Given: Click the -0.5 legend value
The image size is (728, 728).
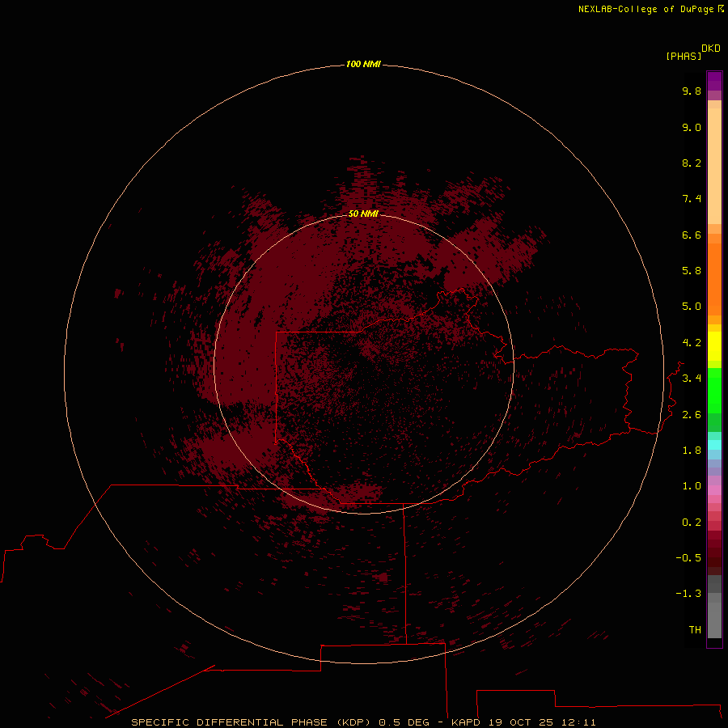Looking at the screenshot, I should 688,558.
